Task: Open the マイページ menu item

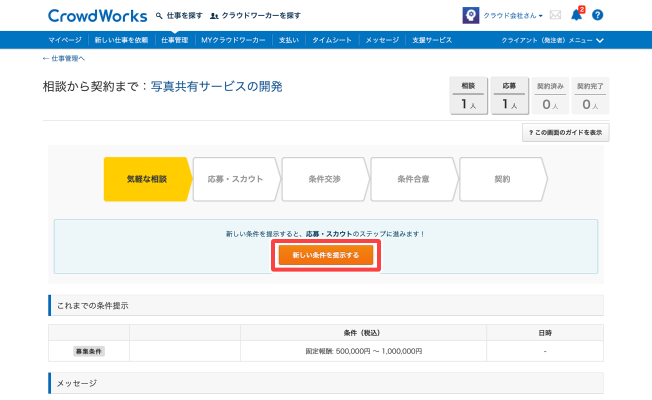Action: pos(66,40)
